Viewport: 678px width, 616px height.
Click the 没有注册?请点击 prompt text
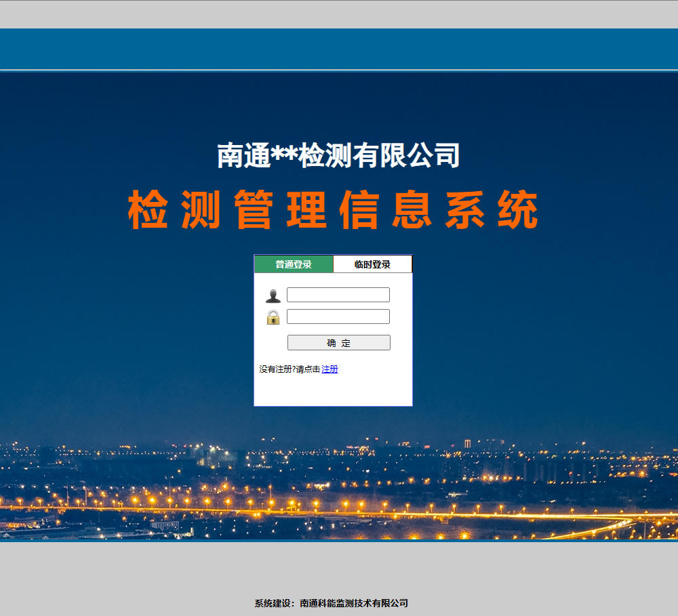290,369
